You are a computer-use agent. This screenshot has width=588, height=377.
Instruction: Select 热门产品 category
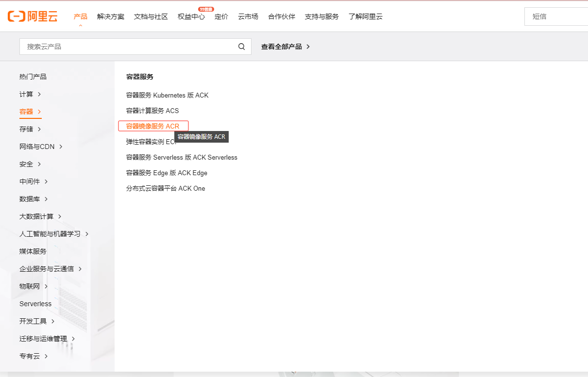[x=33, y=77]
